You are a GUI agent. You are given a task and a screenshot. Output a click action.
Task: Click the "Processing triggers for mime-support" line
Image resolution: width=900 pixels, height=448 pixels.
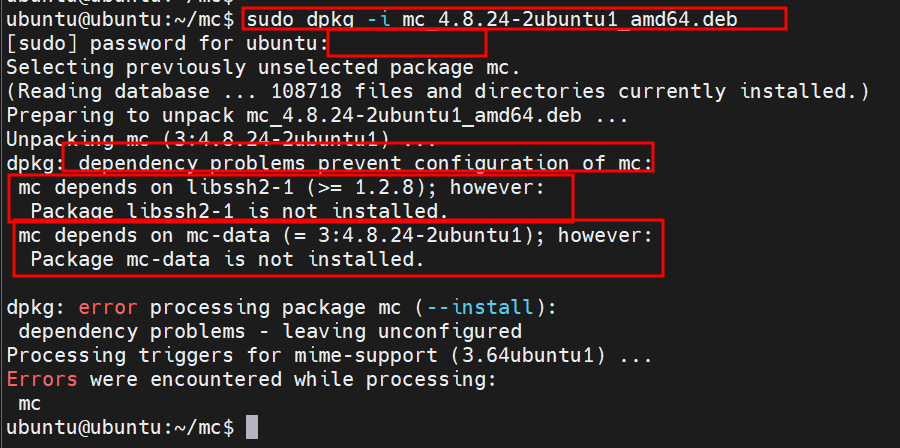point(329,355)
